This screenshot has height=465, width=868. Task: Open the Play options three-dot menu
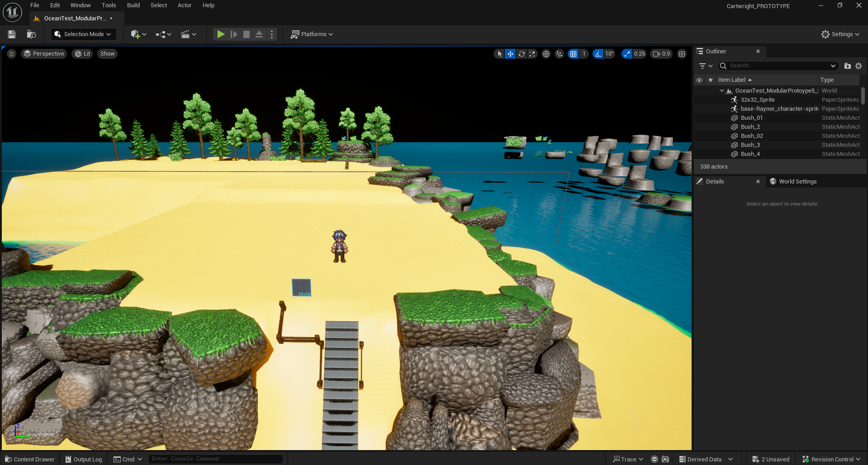(x=272, y=34)
